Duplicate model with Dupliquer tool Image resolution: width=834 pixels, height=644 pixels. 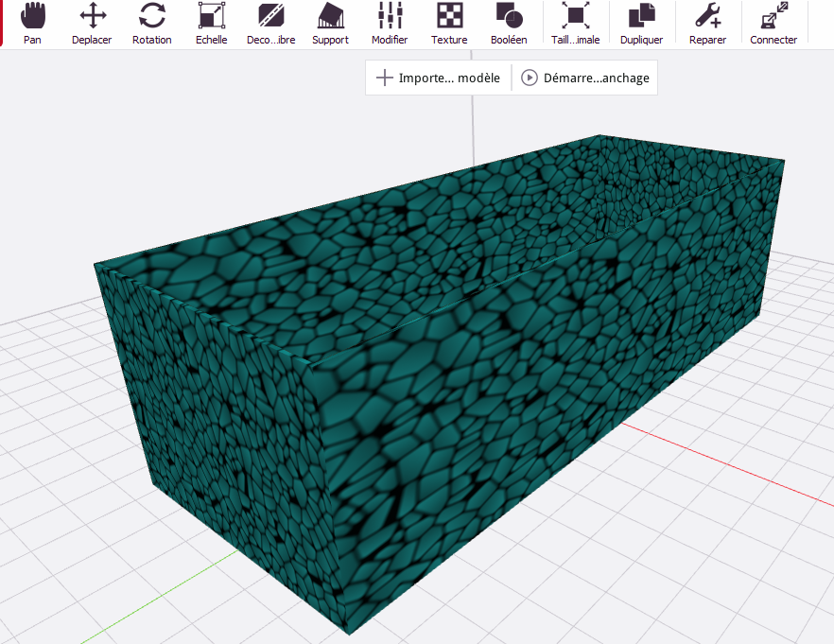(x=641, y=24)
